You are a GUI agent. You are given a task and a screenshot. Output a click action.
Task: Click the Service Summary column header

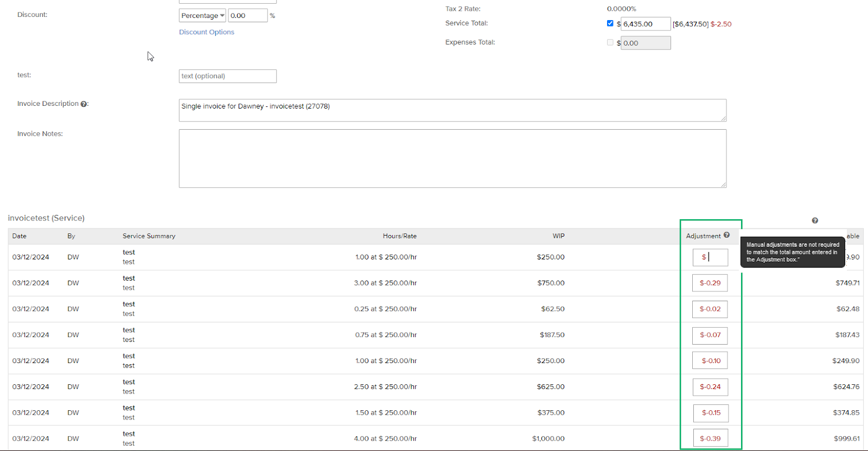click(149, 236)
